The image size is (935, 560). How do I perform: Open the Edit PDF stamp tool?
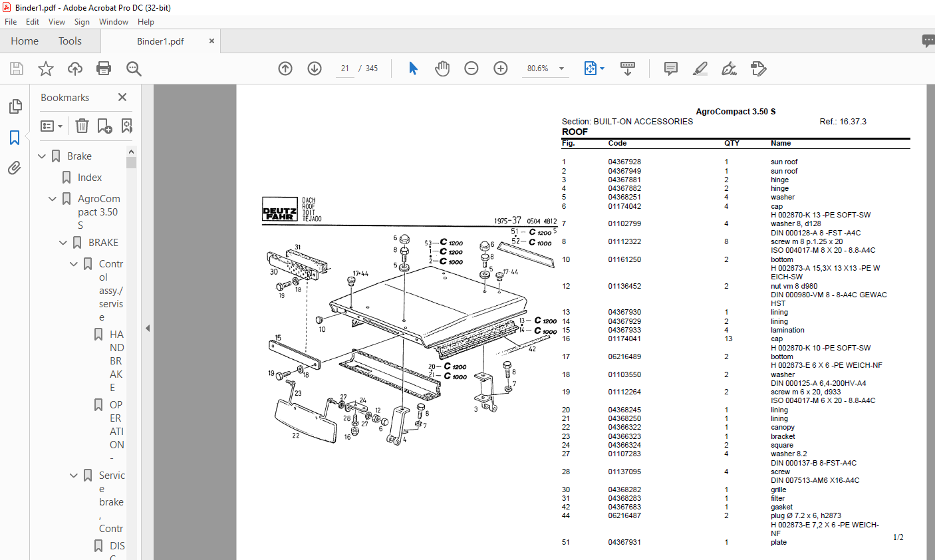[x=758, y=69]
